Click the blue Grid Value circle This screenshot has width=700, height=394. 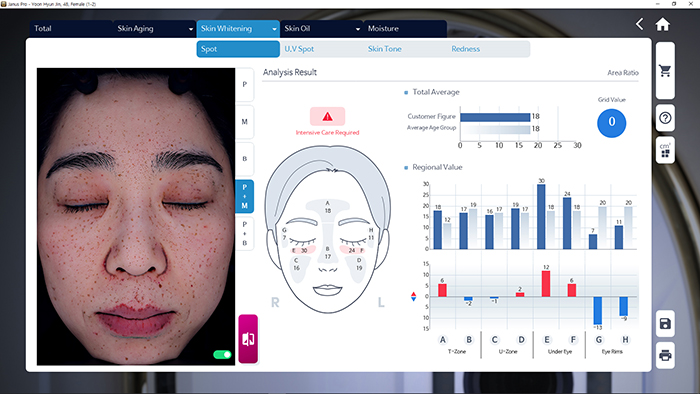[x=612, y=122]
